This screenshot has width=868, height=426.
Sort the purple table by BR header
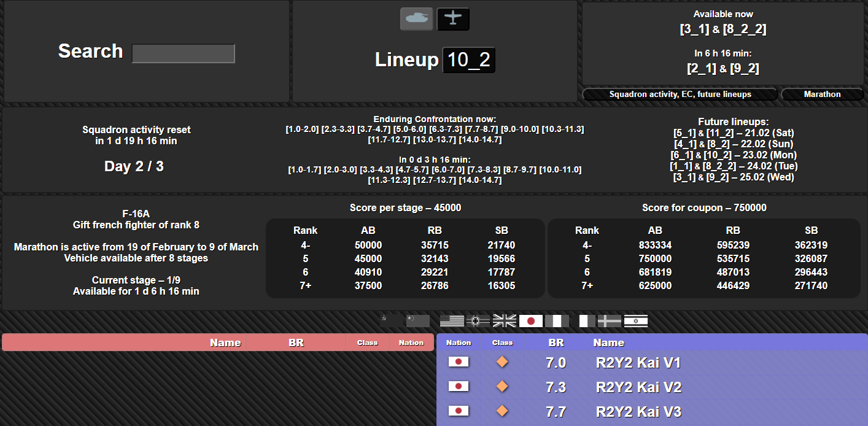pos(556,343)
